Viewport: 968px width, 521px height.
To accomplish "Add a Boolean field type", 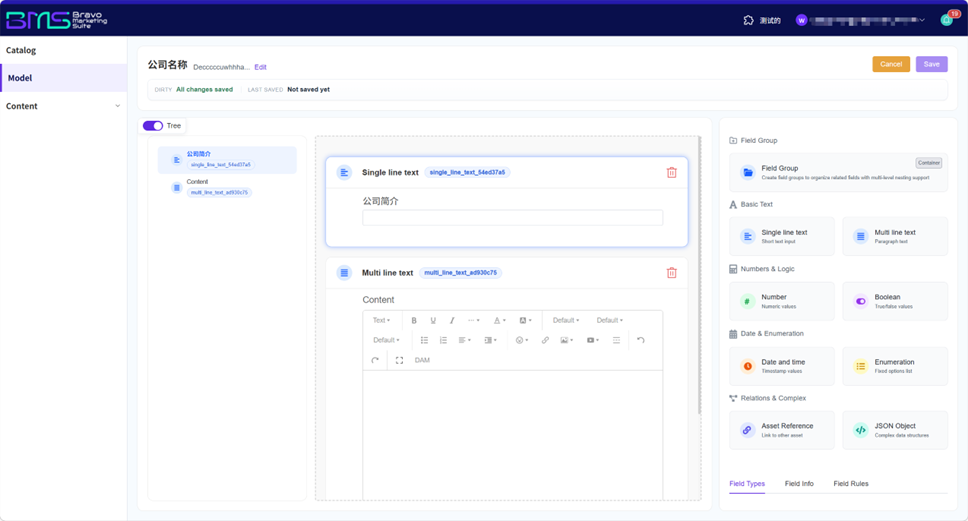I will tap(894, 301).
